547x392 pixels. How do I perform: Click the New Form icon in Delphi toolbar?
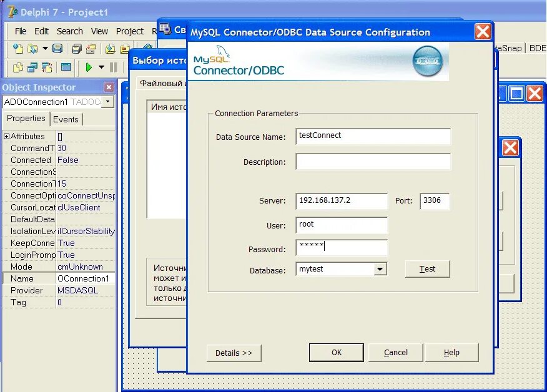point(66,67)
